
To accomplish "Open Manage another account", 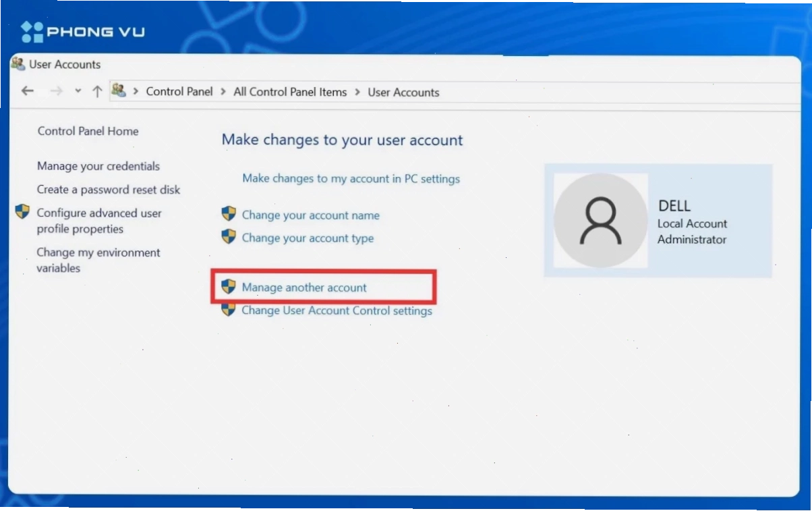I will pyautogui.click(x=304, y=288).
